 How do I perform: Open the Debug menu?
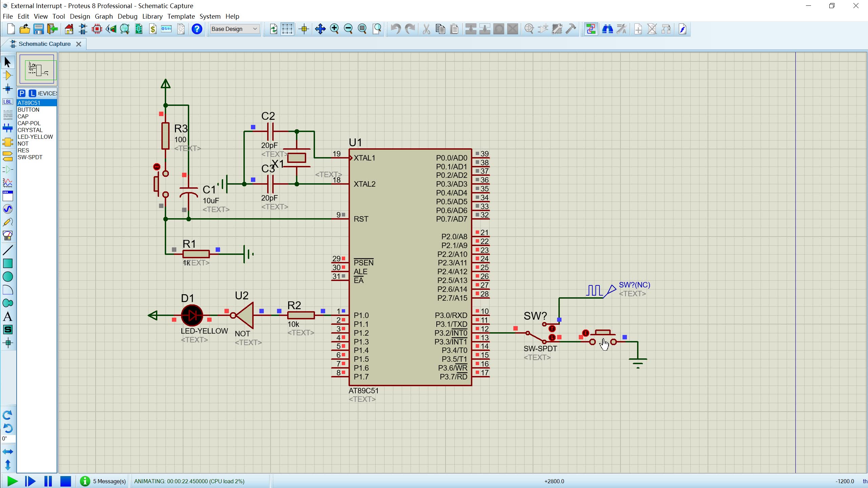tap(127, 16)
